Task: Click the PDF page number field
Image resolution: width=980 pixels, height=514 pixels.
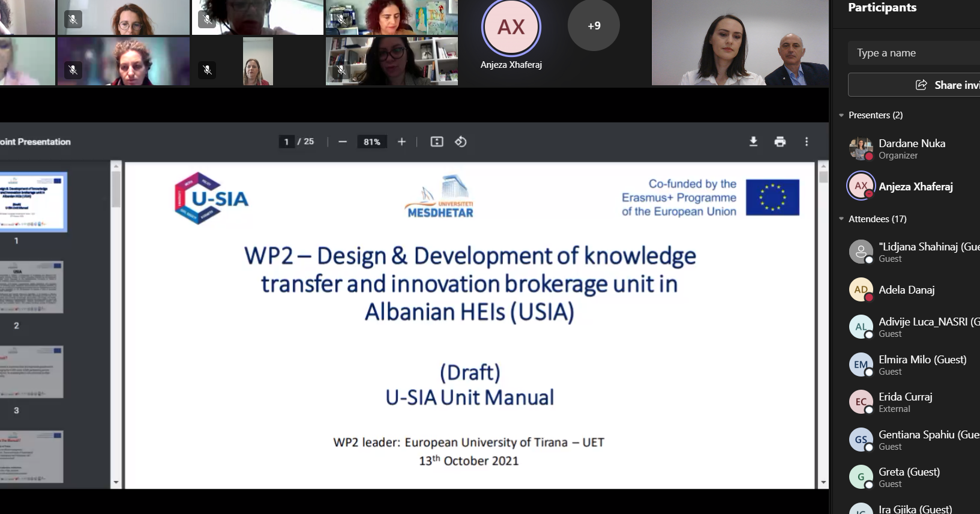Action: pyautogui.click(x=286, y=142)
